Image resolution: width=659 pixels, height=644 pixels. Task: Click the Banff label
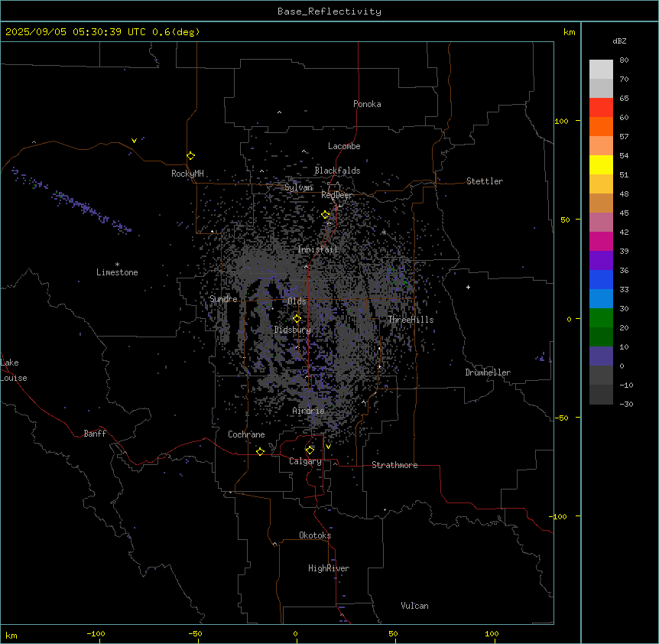point(95,434)
